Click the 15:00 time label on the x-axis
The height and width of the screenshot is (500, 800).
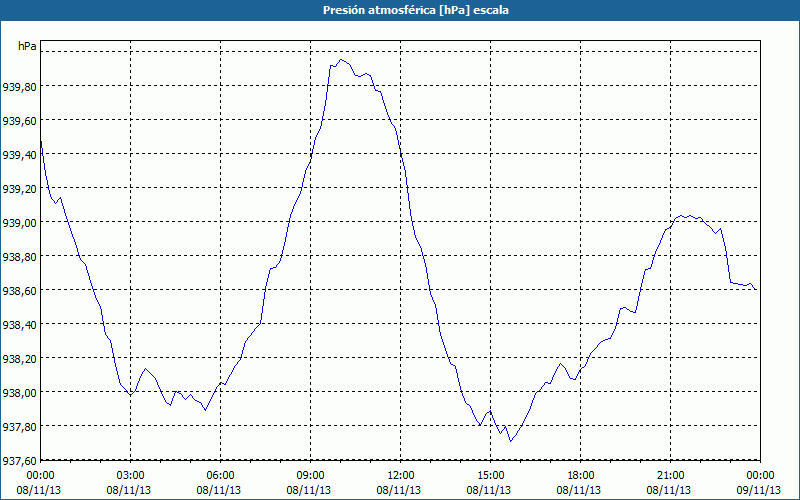(491, 476)
